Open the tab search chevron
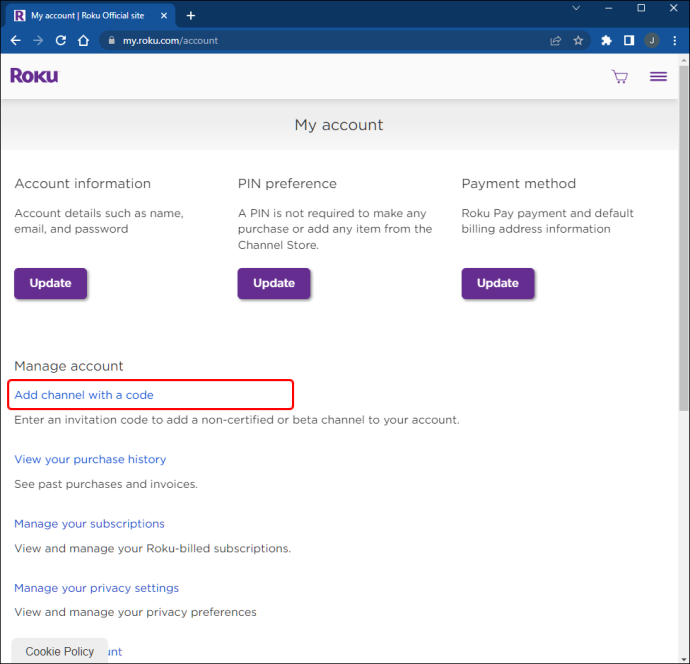 (576, 8)
